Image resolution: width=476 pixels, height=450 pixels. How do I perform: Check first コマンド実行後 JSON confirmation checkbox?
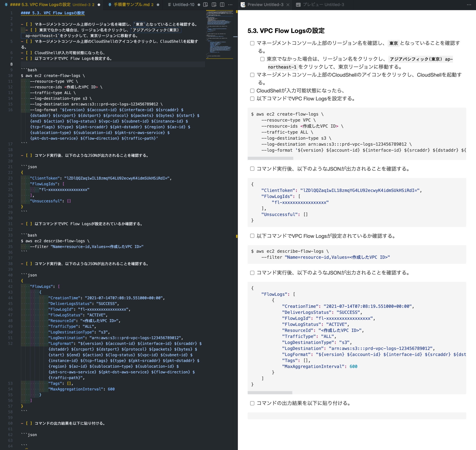[252, 169]
